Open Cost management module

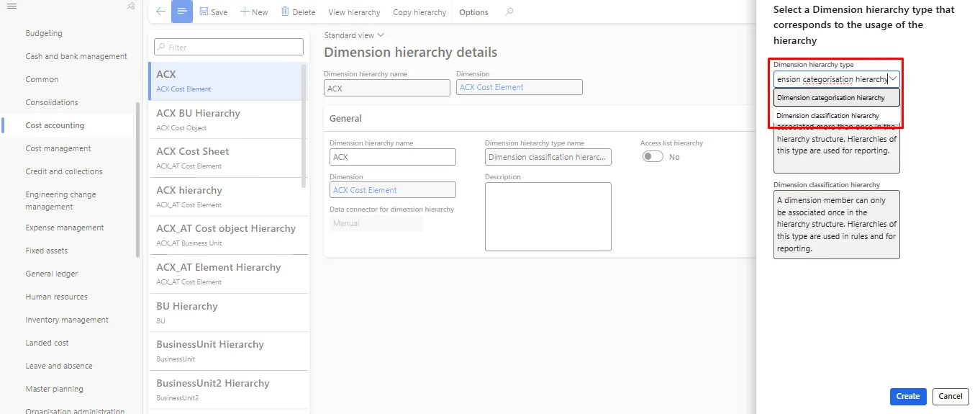pyautogui.click(x=58, y=148)
